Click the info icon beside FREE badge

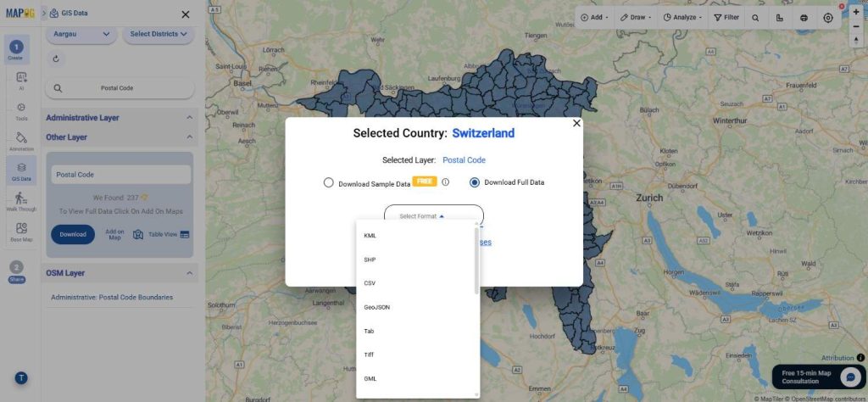(445, 181)
